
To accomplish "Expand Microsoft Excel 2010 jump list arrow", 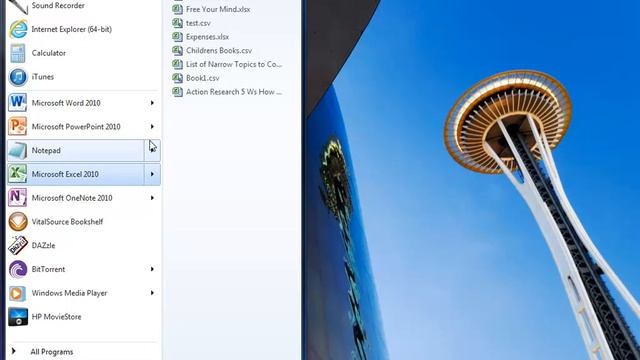I will point(152,174).
